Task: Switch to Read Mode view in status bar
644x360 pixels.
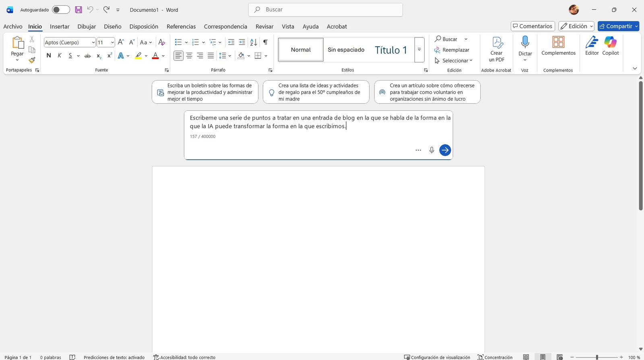Action: click(526, 357)
